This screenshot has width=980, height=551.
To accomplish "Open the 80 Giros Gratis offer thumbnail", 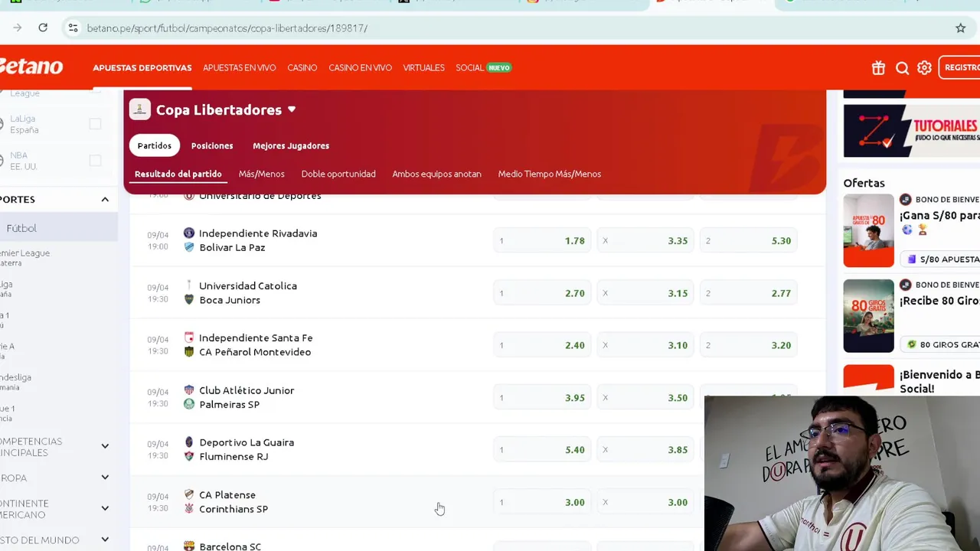I will pyautogui.click(x=868, y=315).
